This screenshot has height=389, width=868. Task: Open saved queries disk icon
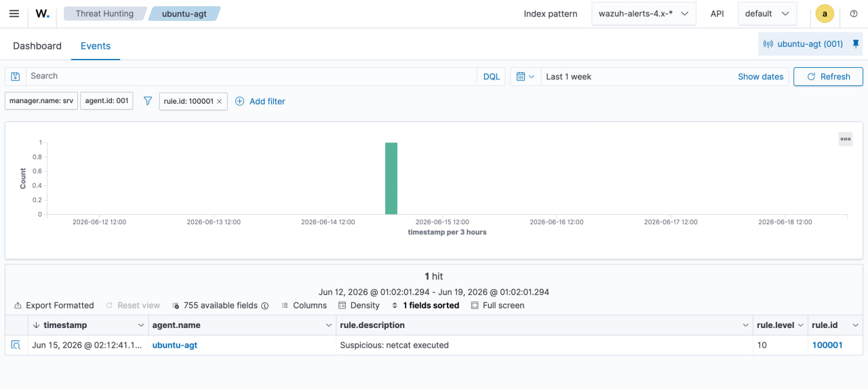tap(16, 77)
